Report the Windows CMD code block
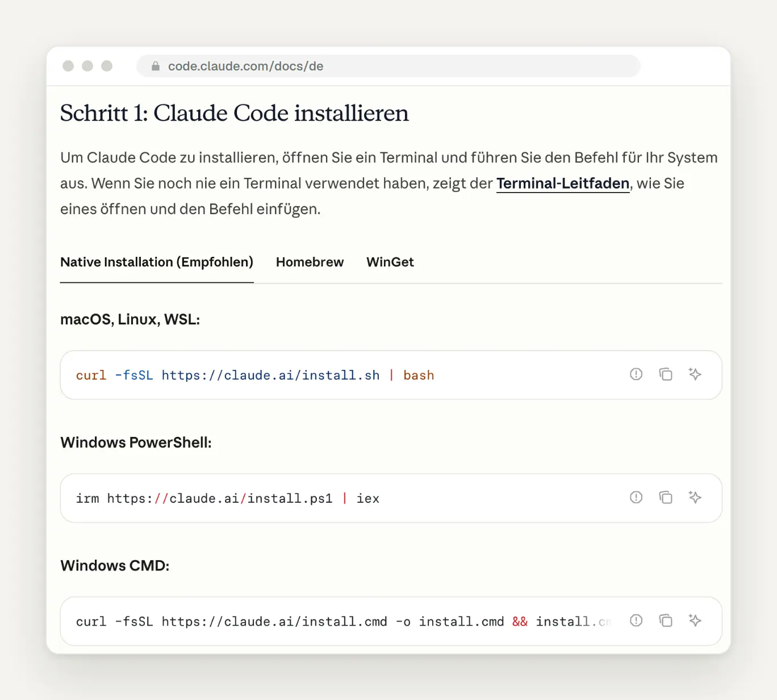 point(636,620)
